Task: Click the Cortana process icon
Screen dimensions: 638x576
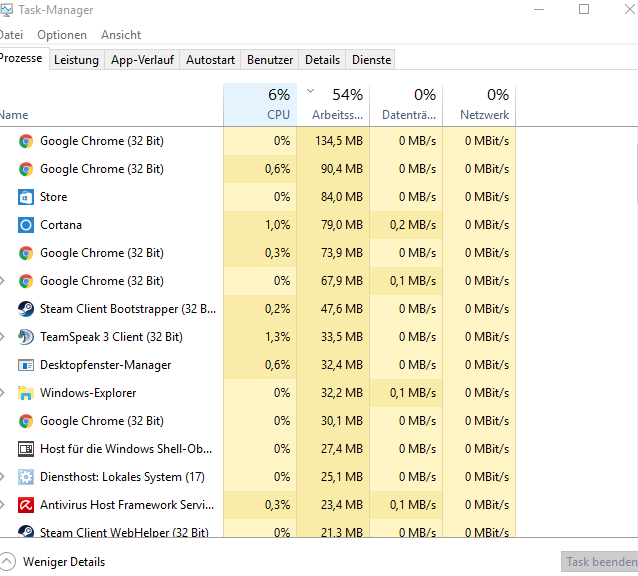Action: [x=26, y=225]
